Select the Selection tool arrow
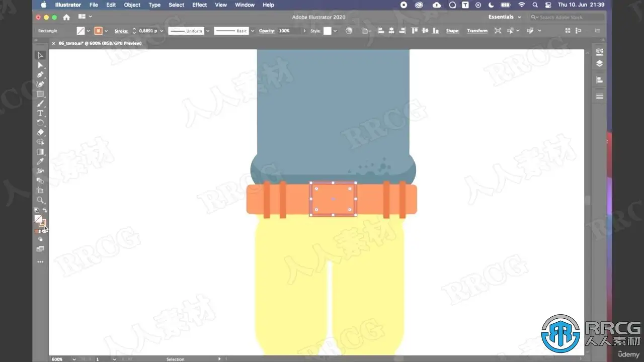 [40, 55]
